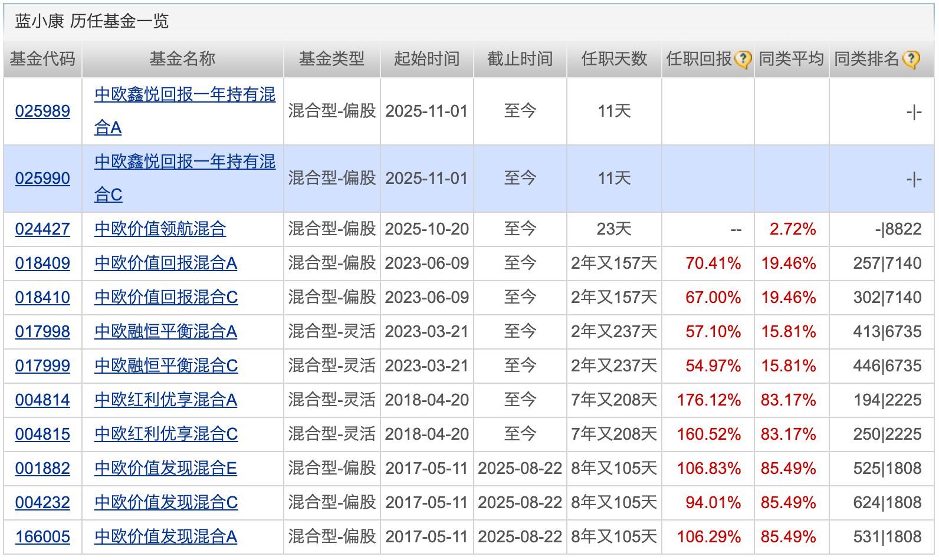Open 中欧鑫悦回报一年持有混合C fund page
The height and width of the screenshot is (560, 939).
click(184, 162)
